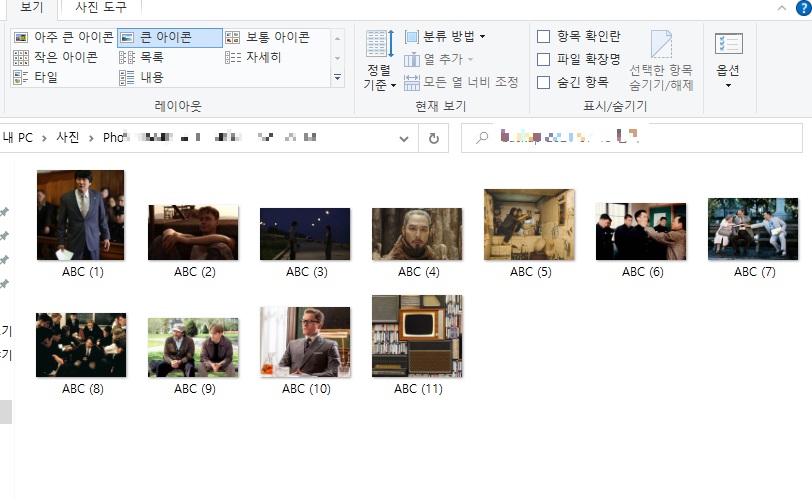
Task: Enable the 항목 확인란 checkbox
Action: tap(543, 36)
